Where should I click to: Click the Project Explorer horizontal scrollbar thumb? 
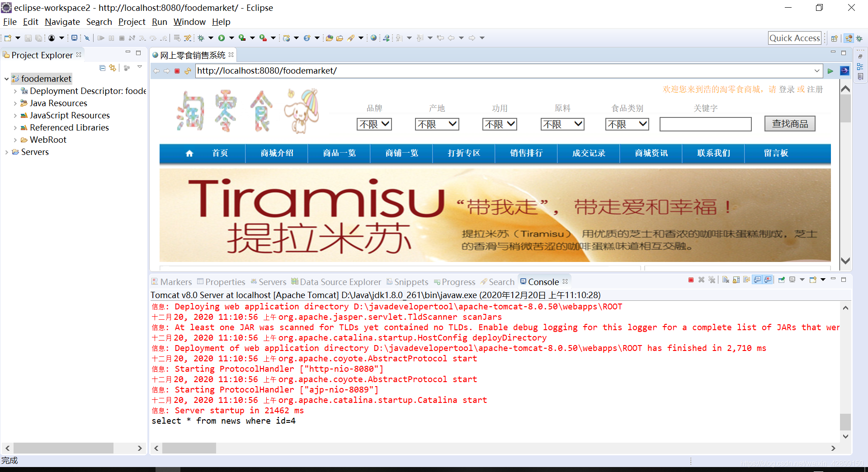point(63,448)
